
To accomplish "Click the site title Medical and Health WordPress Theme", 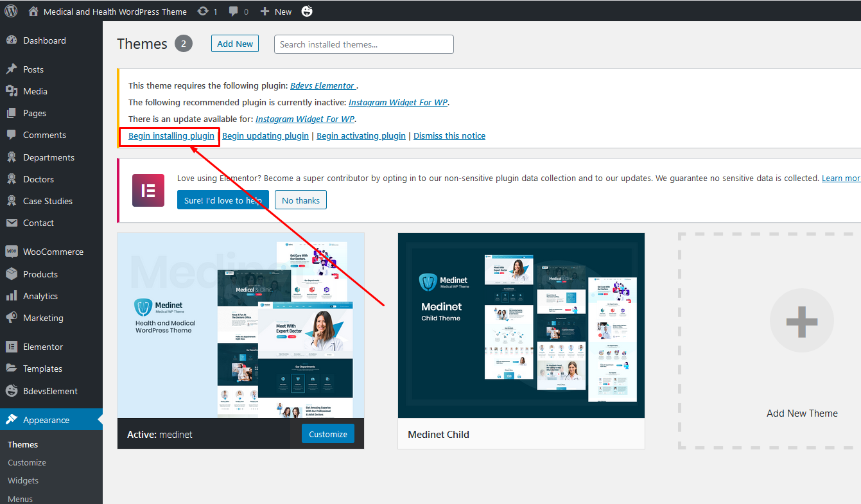I will point(115,12).
